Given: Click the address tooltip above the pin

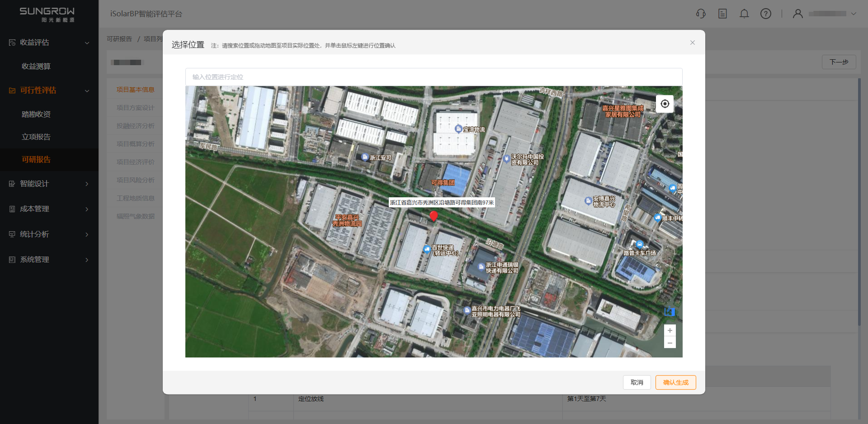Looking at the screenshot, I should click(x=442, y=202).
